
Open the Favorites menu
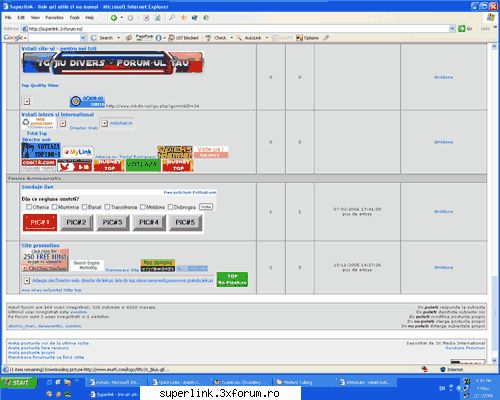click(54, 17)
